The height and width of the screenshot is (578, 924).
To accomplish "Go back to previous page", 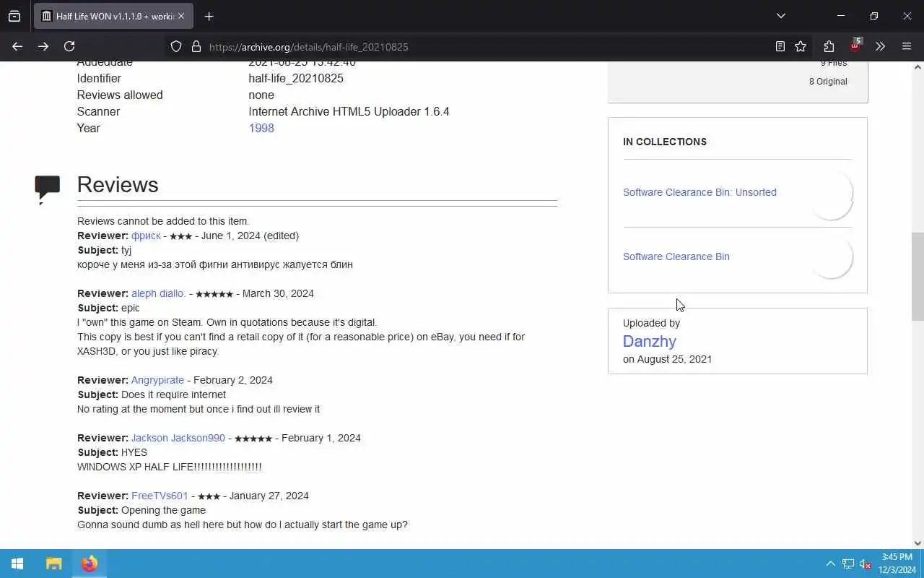I will pyautogui.click(x=17, y=46).
